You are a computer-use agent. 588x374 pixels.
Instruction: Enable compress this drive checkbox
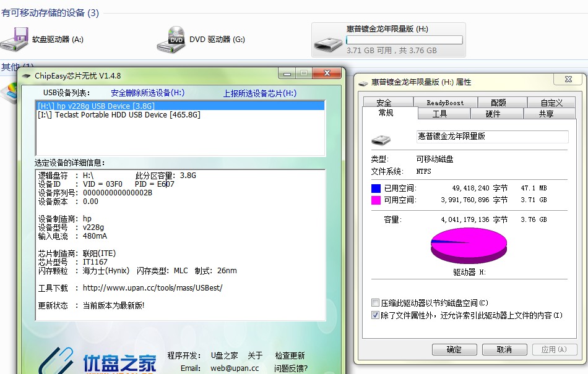(375, 302)
